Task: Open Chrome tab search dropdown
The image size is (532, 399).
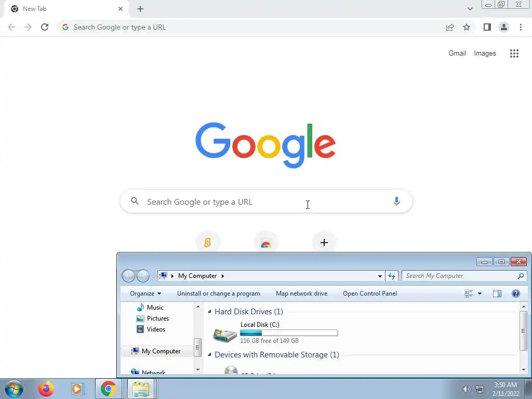Action: [x=470, y=9]
